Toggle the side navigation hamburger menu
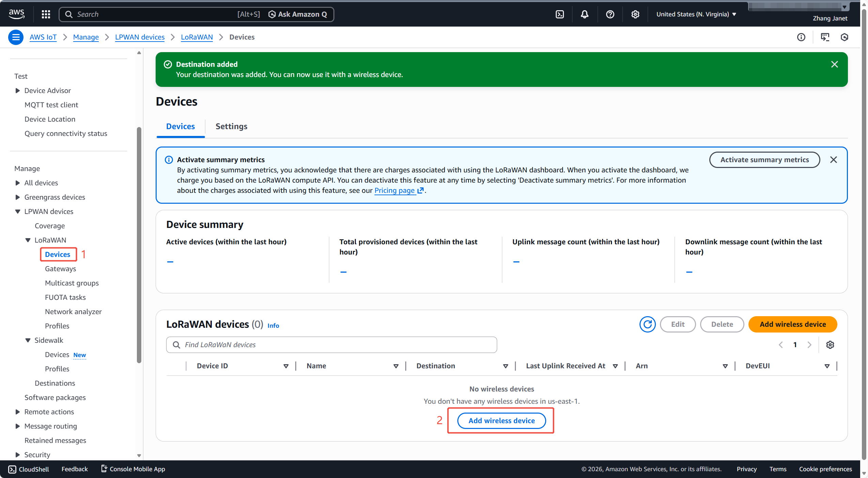 coord(16,37)
